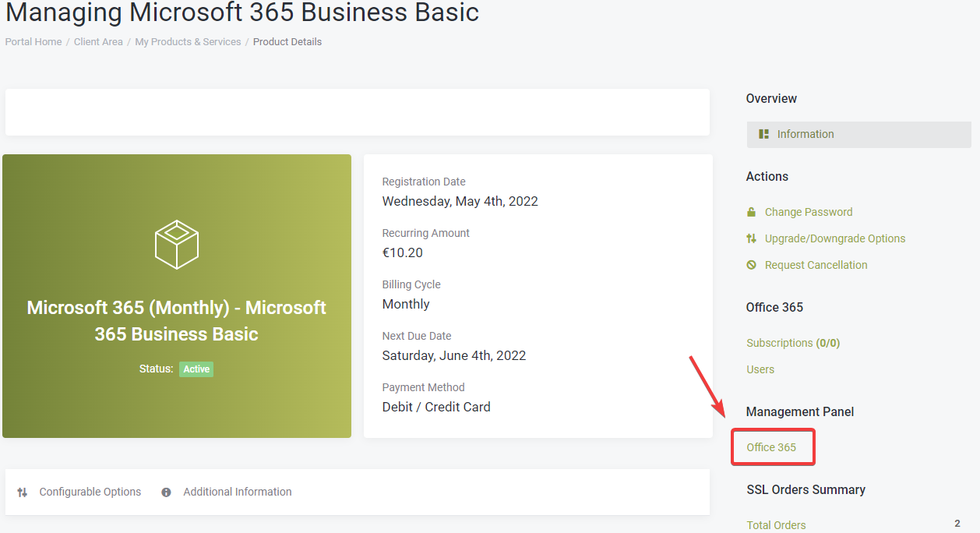Choose Request Cancellation

(816, 265)
